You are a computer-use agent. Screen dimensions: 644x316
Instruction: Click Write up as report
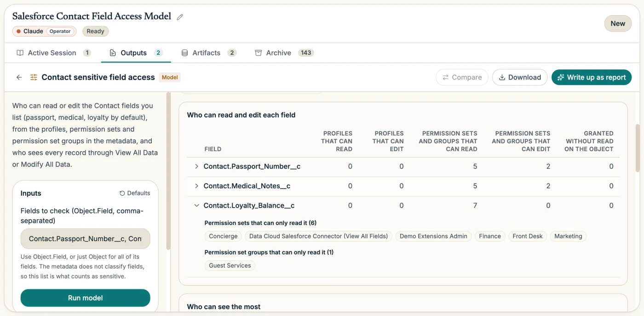coord(592,77)
